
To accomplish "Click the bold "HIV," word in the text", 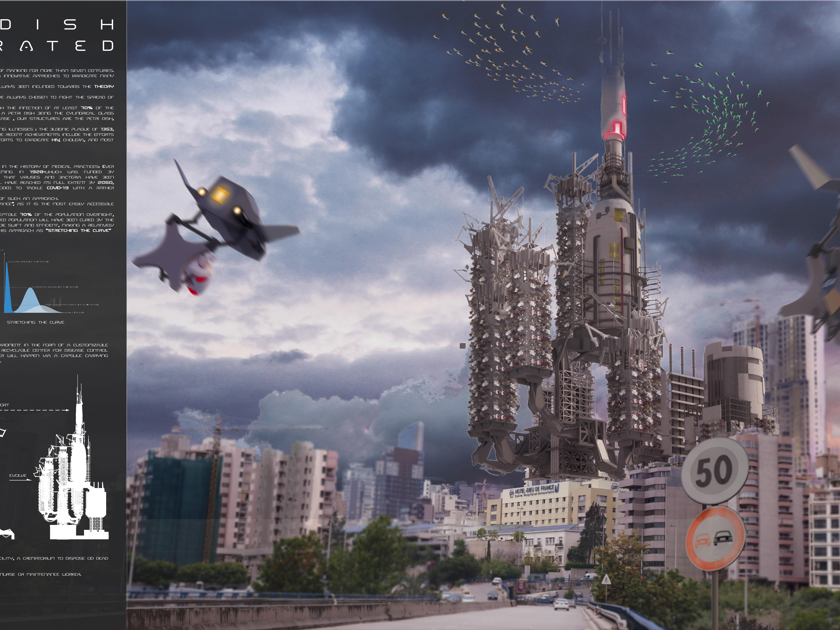I will click(x=56, y=140).
